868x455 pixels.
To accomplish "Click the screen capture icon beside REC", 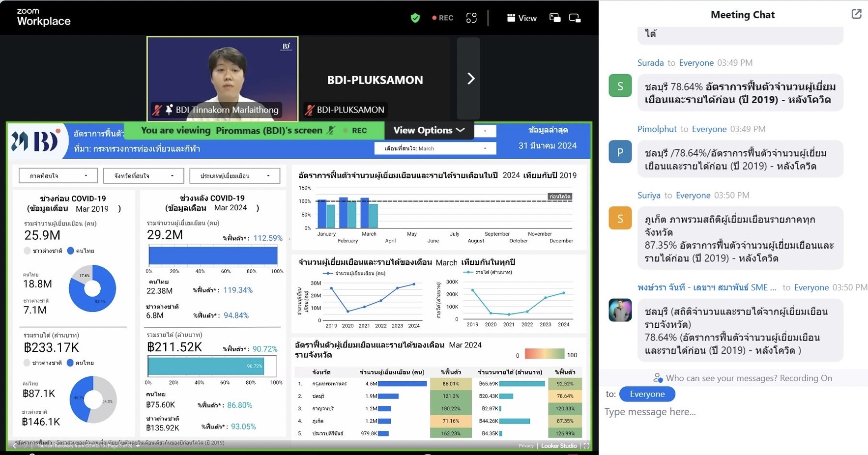I will 471,18.
